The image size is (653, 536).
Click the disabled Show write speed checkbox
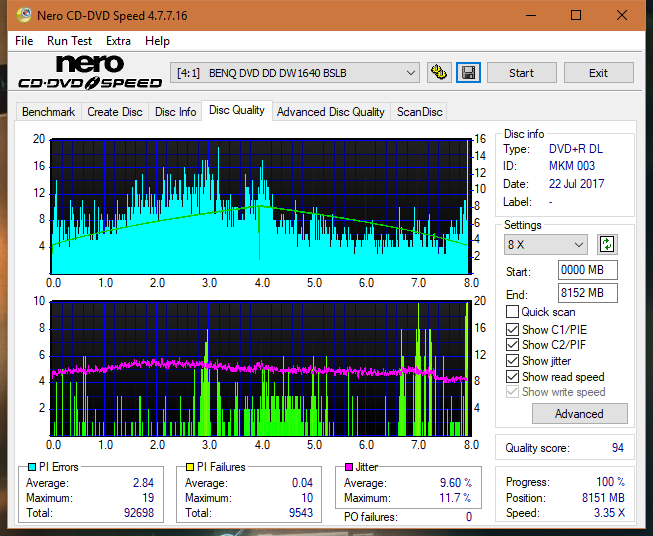512,392
